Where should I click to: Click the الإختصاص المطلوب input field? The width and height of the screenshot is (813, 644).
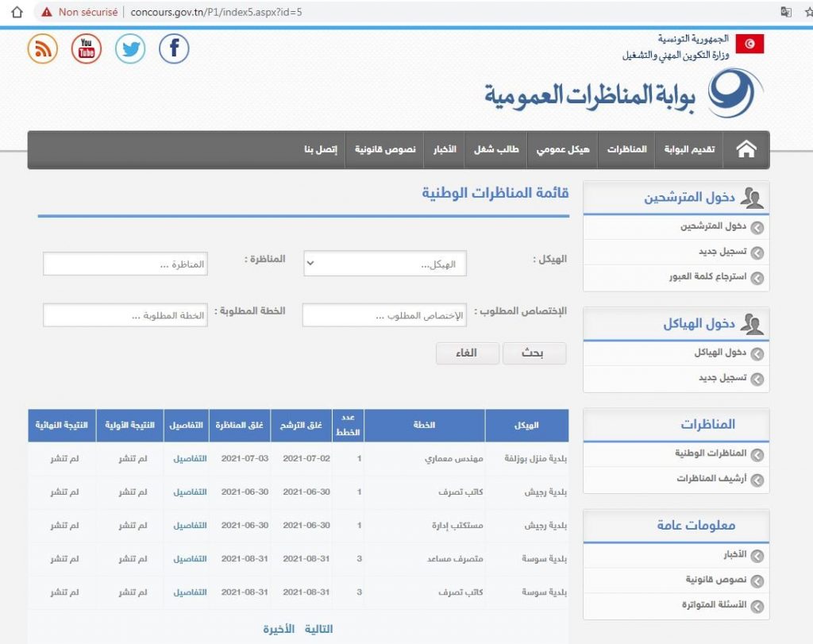tap(385, 315)
